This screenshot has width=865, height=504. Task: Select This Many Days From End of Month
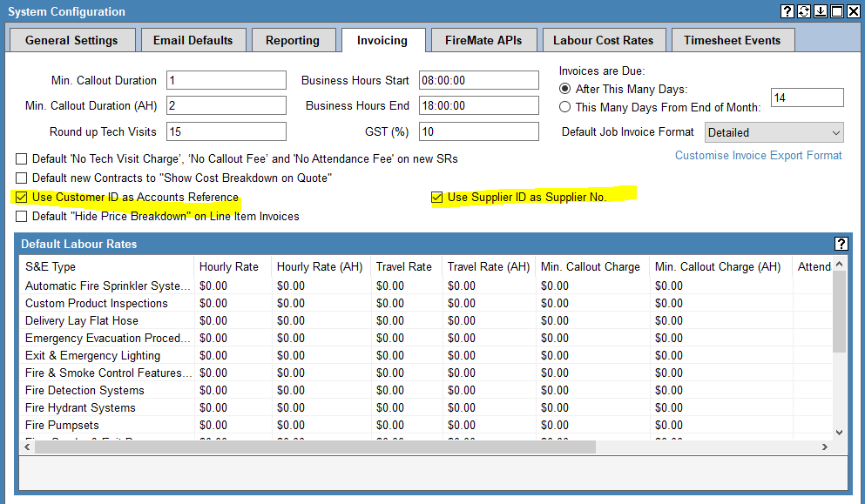click(x=565, y=107)
